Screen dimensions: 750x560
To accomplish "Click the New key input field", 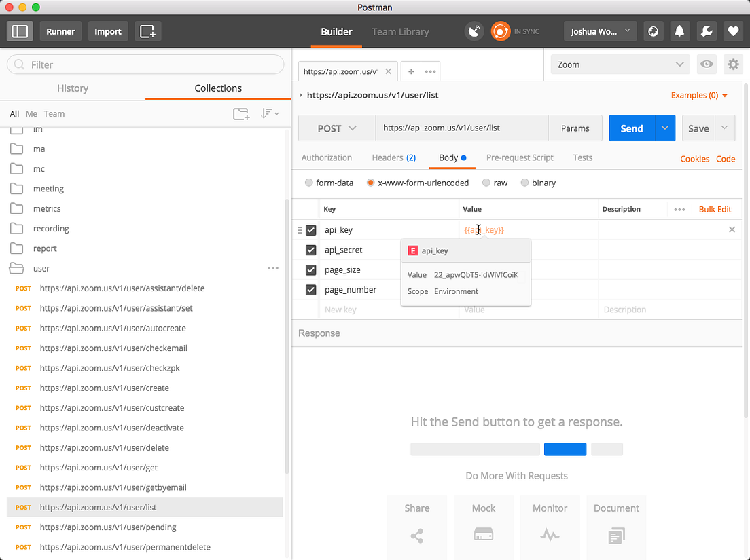I will [360, 310].
